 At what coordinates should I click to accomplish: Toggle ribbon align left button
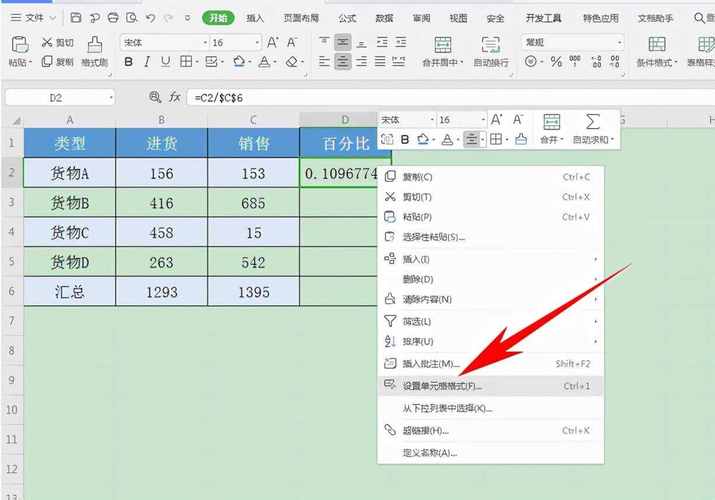click(324, 61)
